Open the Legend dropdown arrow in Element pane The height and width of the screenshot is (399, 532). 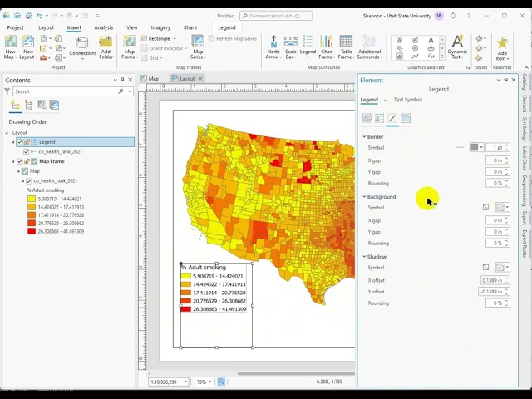pos(386,100)
